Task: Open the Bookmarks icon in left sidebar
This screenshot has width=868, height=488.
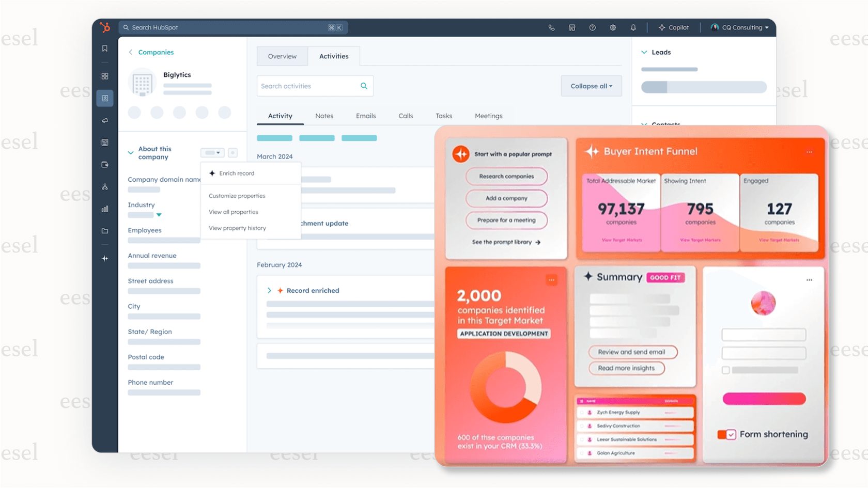Action: [x=105, y=48]
